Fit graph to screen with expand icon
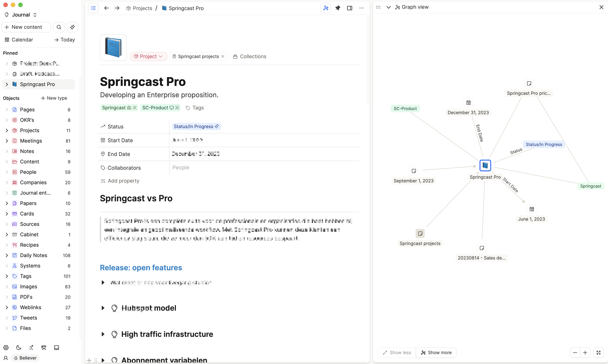The width and height of the screenshot is (608, 364). 598,353
